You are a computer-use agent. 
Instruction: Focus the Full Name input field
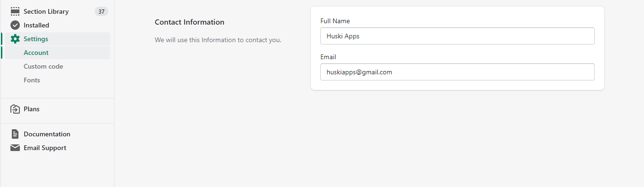click(x=457, y=36)
